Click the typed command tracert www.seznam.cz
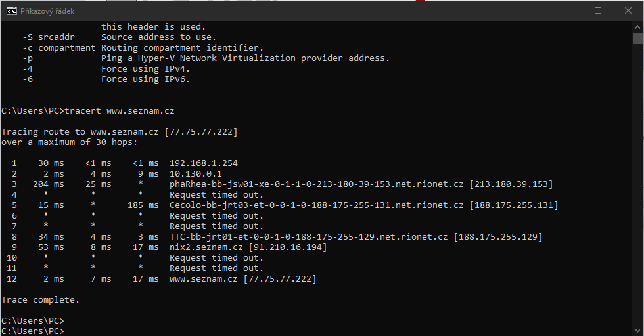The width and height of the screenshot is (644, 336). (120, 110)
